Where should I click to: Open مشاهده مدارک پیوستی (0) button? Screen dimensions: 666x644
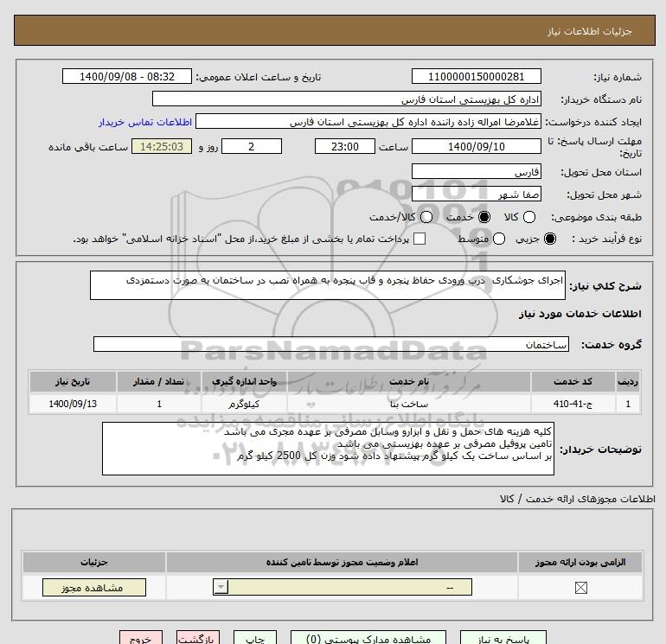[368, 638]
